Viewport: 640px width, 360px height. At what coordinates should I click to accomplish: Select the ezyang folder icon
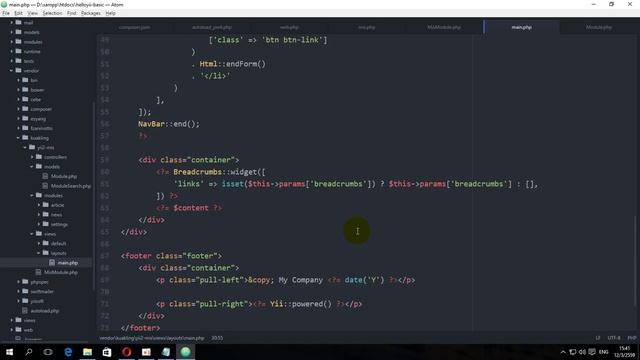pyautogui.click(x=25, y=118)
